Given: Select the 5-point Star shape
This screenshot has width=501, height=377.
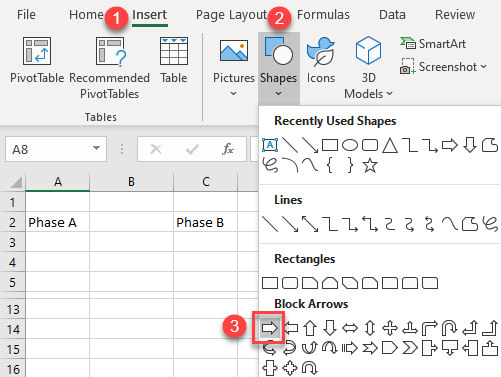Looking at the screenshot, I should (x=370, y=165).
